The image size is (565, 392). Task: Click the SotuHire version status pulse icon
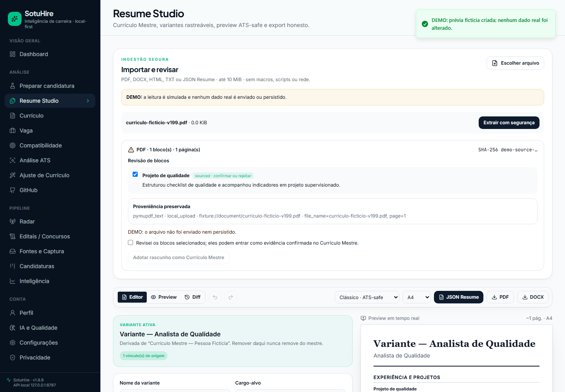click(x=9, y=380)
